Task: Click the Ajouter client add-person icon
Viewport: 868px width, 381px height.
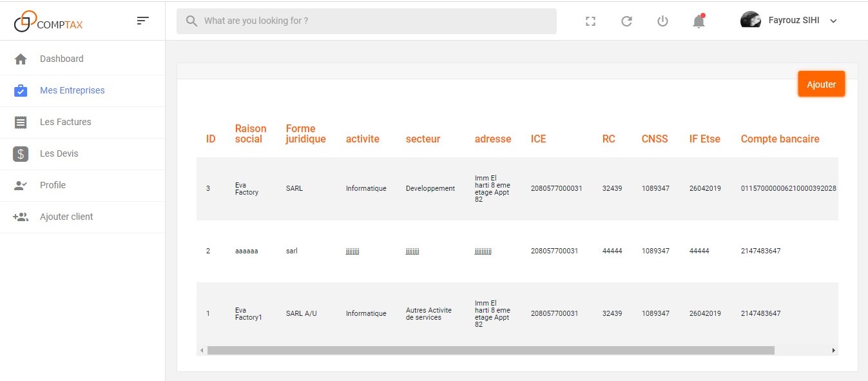Action: 21,217
